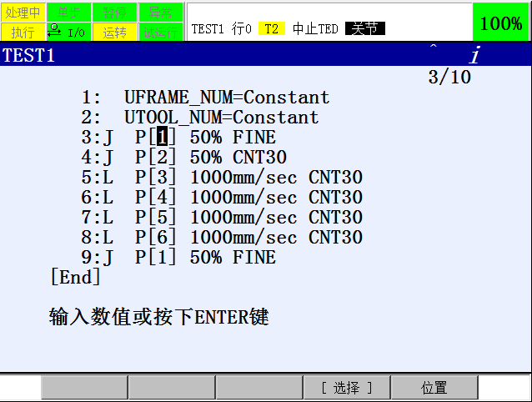Select line 6 P[4] position
This screenshot has height=402, width=532.
[x=156, y=197]
